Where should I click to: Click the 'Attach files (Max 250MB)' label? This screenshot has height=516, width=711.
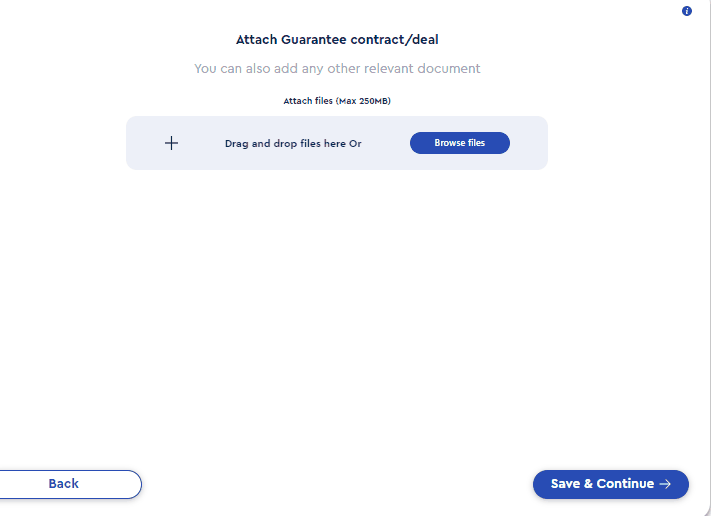(337, 101)
